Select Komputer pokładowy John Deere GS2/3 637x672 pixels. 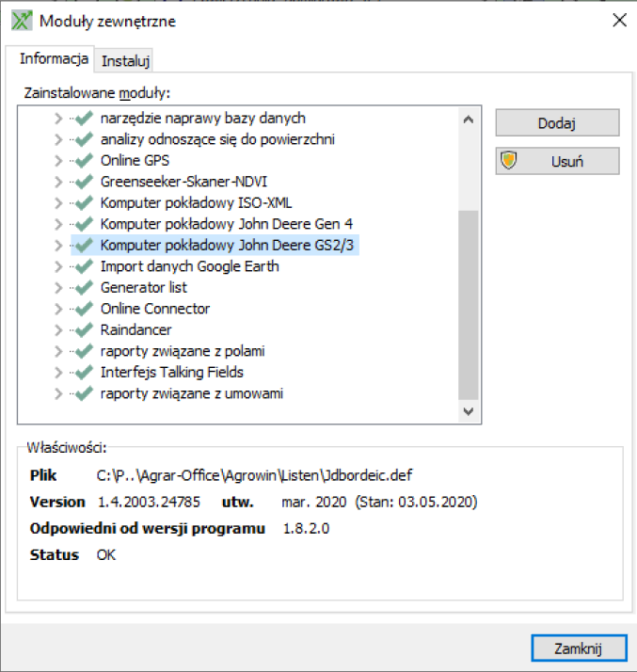pos(227,245)
